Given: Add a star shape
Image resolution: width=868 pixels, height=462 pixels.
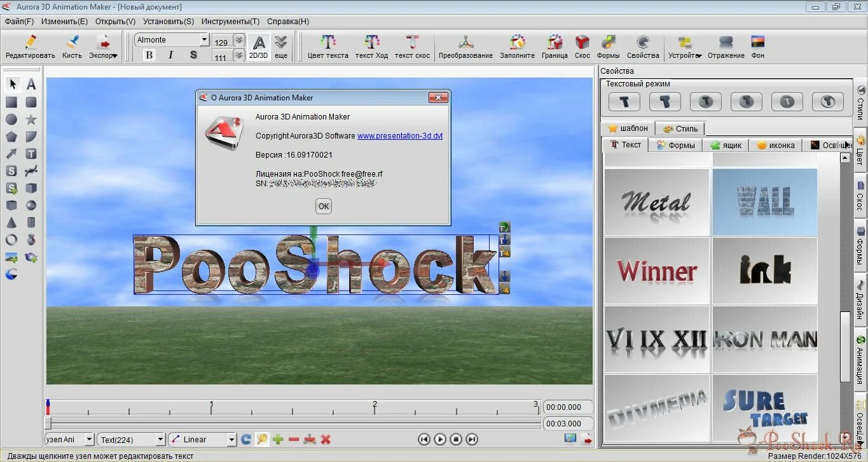Looking at the screenshot, I should pyautogui.click(x=31, y=119).
